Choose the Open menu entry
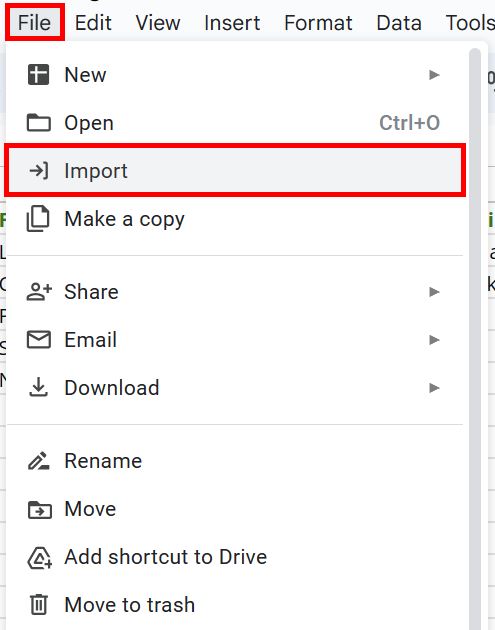This screenshot has width=495, height=630. (x=235, y=123)
